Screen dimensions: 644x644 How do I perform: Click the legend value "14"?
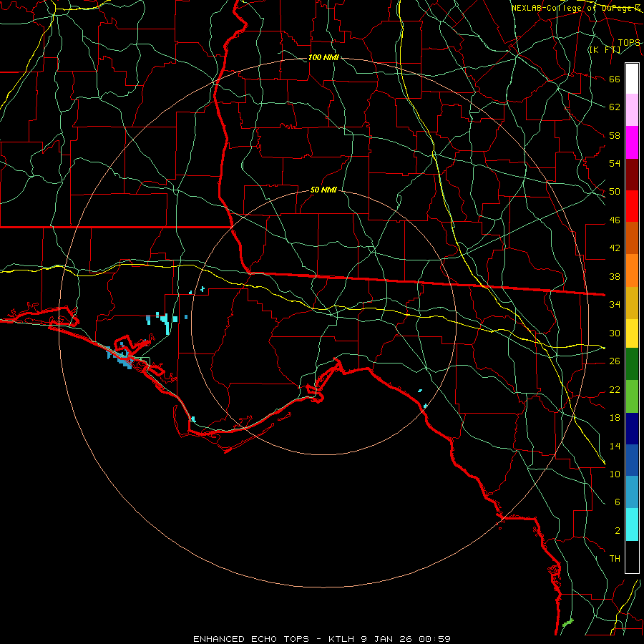[x=615, y=446]
